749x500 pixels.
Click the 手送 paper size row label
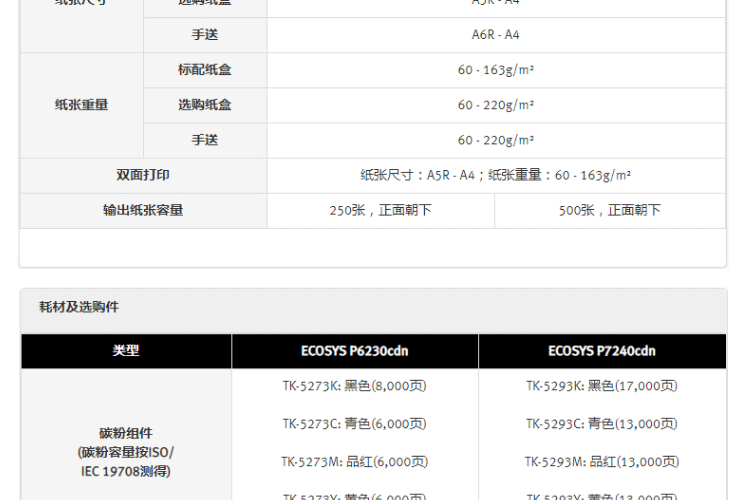(204, 35)
